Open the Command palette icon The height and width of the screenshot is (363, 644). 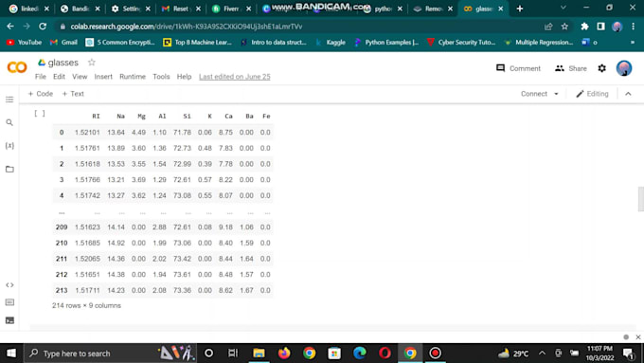coord(9,302)
